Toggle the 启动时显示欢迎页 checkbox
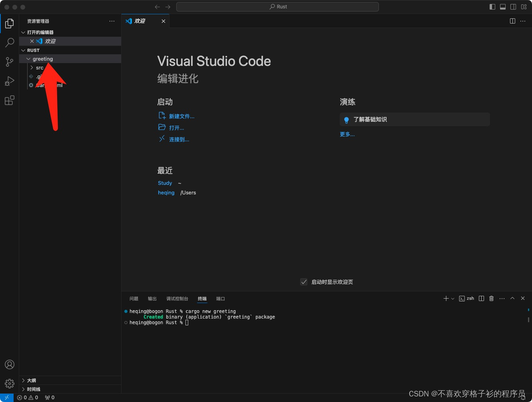Screen dimensions: 532x402 [x=304, y=282]
